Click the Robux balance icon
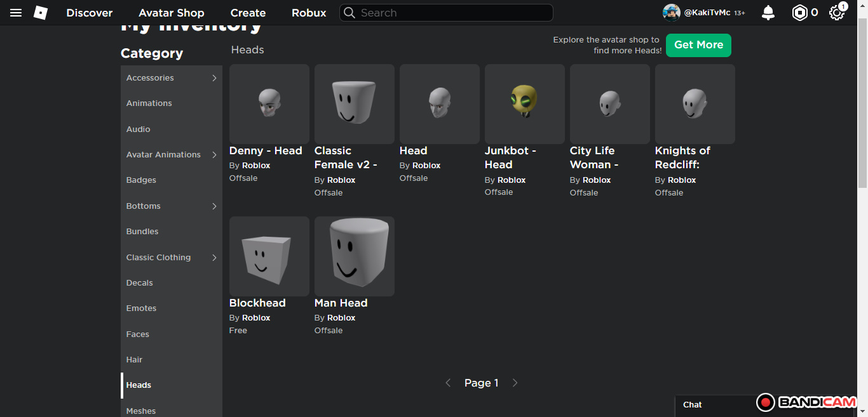868x417 pixels. point(799,13)
